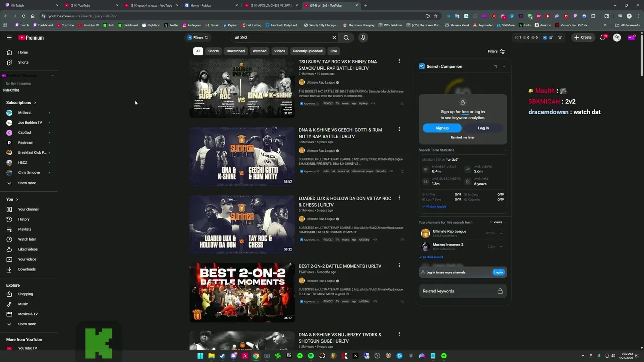Click the magnifier search button

(346, 37)
